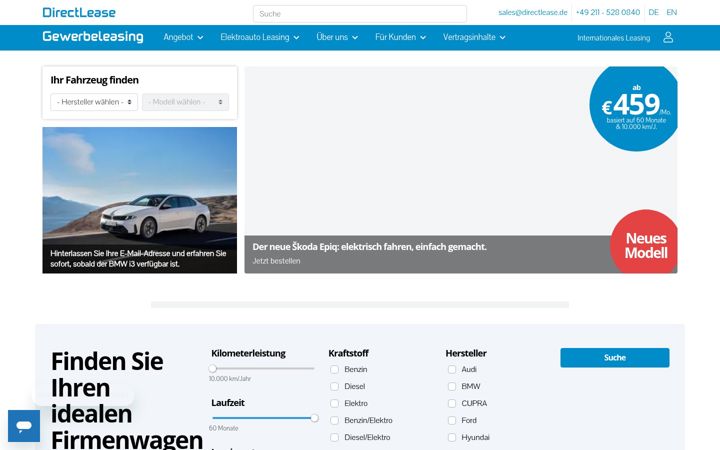The height and width of the screenshot is (450, 720).
Task: Expand the Angebot menu
Action: pyautogui.click(x=183, y=37)
